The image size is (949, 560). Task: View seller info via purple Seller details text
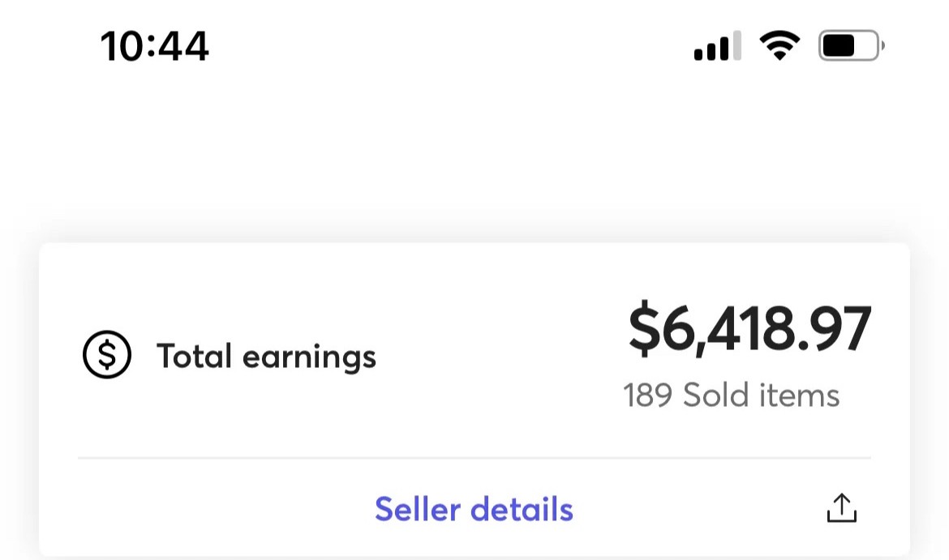[474, 509]
